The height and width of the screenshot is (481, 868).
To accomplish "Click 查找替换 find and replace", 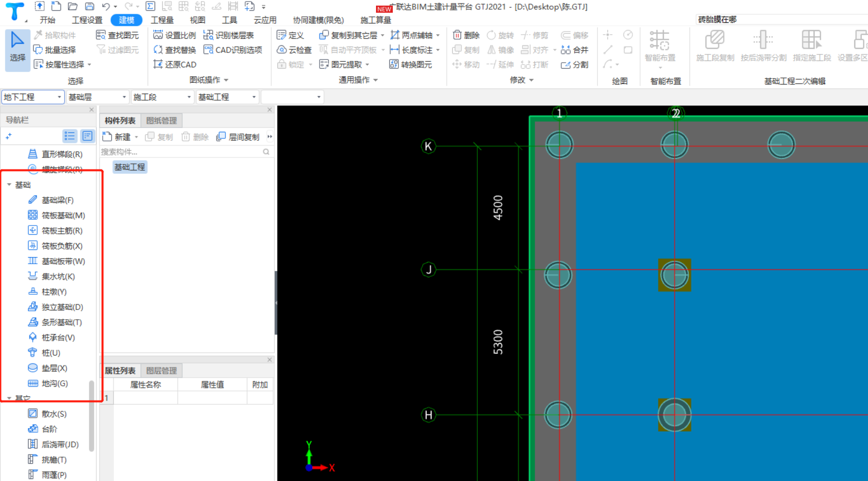I will [x=175, y=50].
